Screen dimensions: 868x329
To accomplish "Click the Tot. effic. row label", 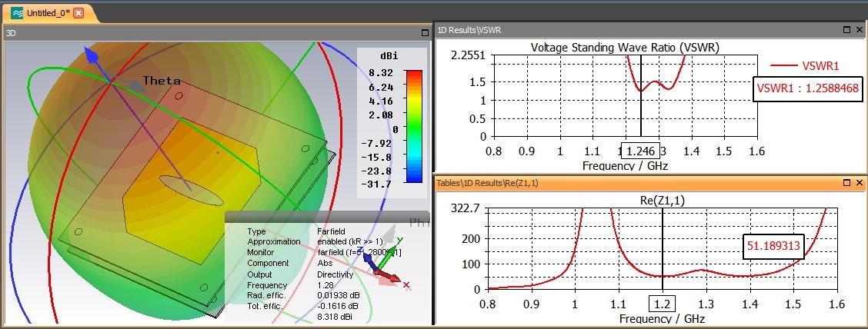I will pyautogui.click(x=265, y=307).
